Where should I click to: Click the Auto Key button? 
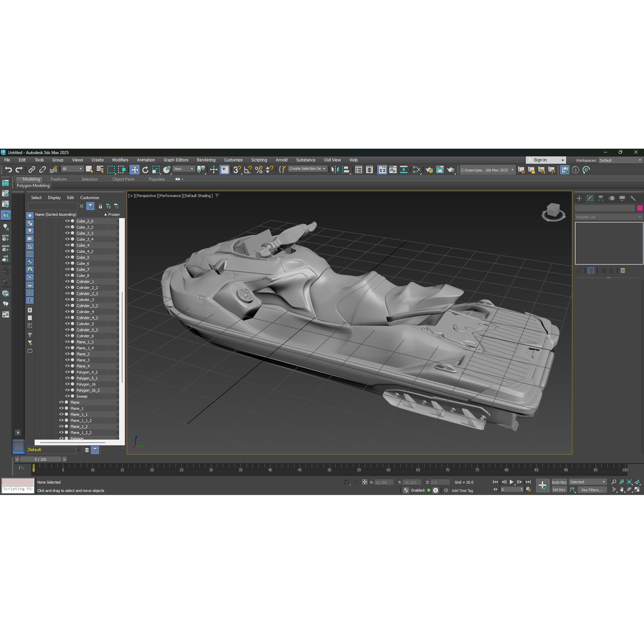(x=559, y=482)
